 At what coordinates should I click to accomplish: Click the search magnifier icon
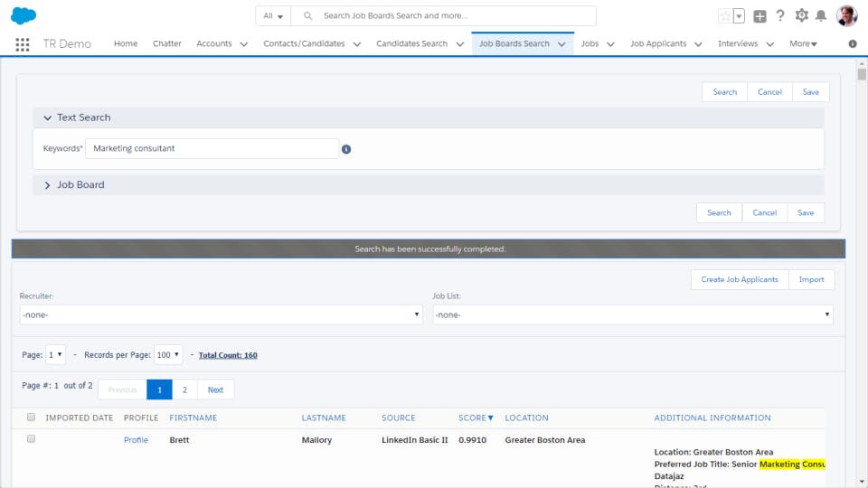[307, 16]
